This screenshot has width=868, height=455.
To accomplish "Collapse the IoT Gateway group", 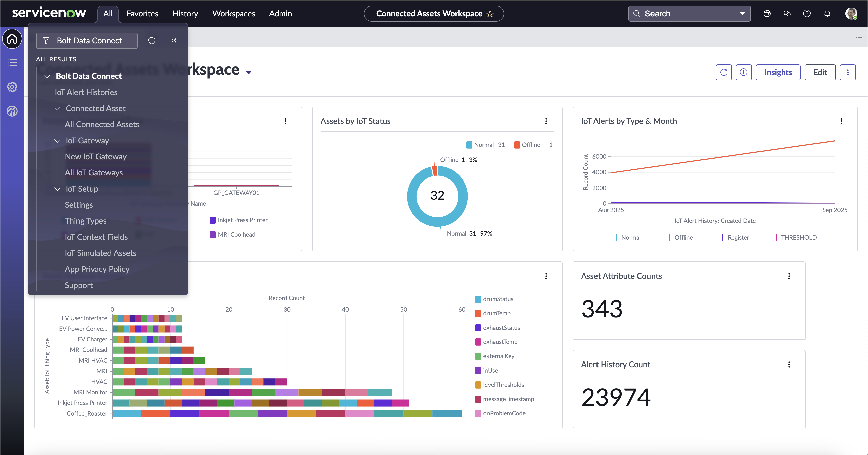I will click(x=57, y=141).
